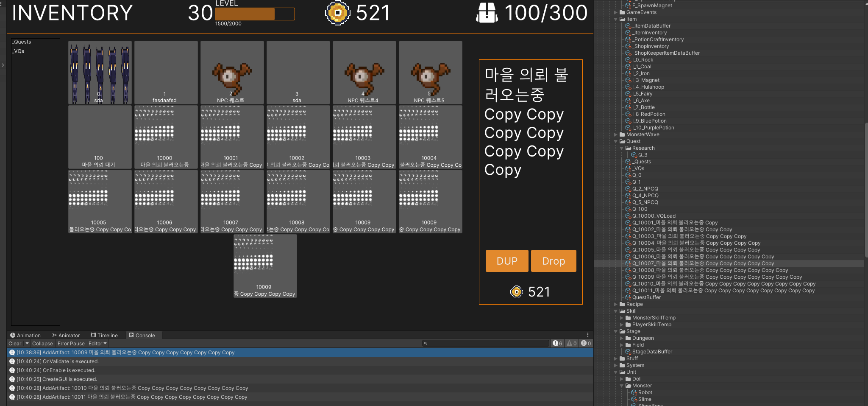
Task: Click the QuestBuffer asset icon
Action: [629, 297]
